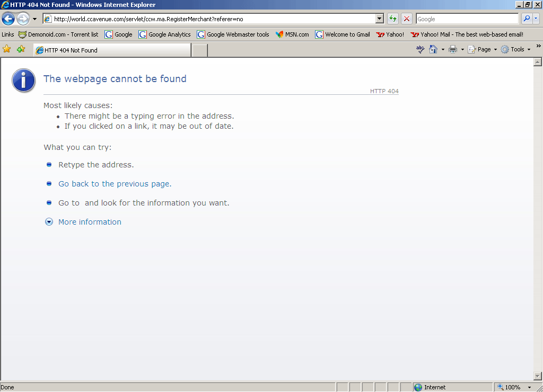Open zoom level 100% dropdown
543x392 pixels.
click(x=529, y=387)
